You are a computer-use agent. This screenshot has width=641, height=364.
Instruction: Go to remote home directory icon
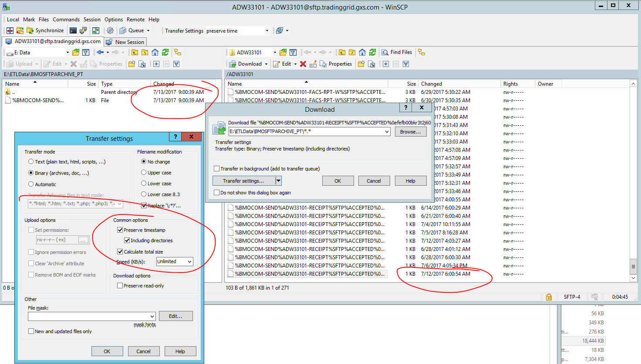click(362, 52)
